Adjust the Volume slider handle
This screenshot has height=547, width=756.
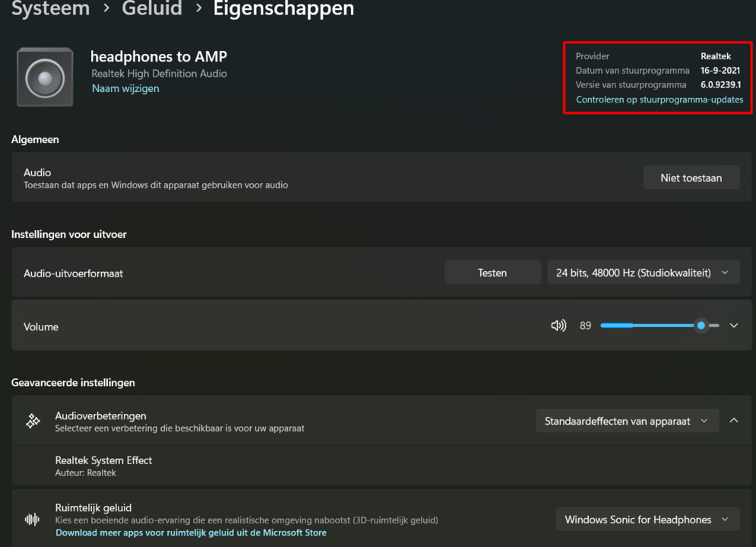tap(701, 325)
